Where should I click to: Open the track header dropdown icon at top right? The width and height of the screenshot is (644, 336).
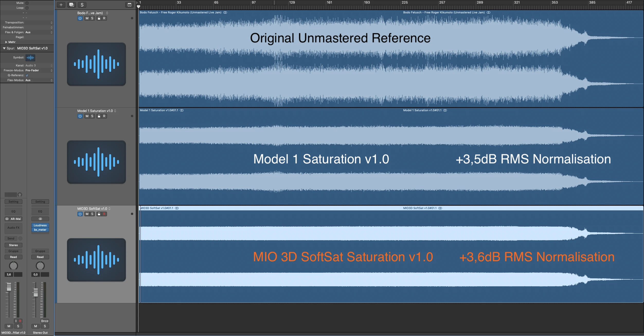[129, 5]
